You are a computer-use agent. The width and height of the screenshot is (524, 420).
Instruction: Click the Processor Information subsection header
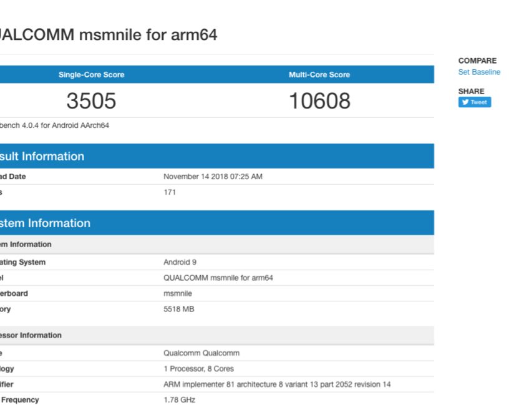[31, 335]
